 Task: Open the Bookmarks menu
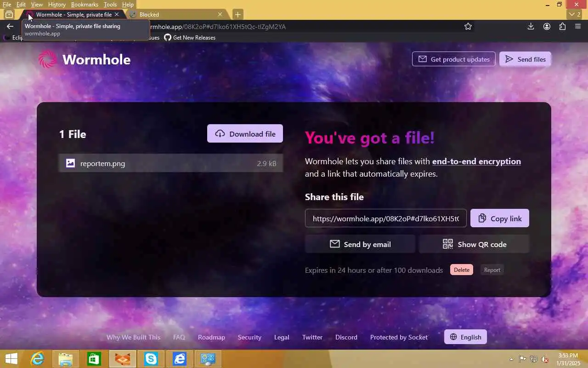85,5
